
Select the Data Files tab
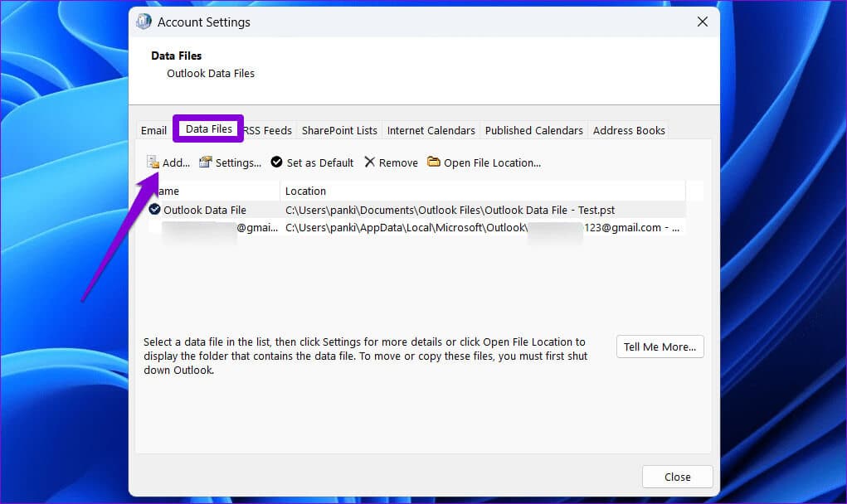pos(208,129)
